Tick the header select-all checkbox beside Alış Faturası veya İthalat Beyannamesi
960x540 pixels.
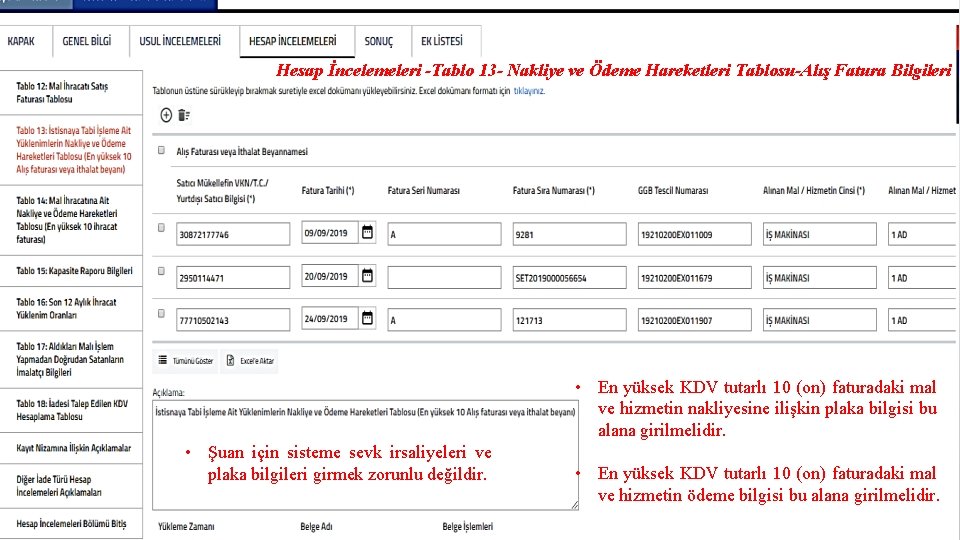pyautogui.click(x=161, y=150)
